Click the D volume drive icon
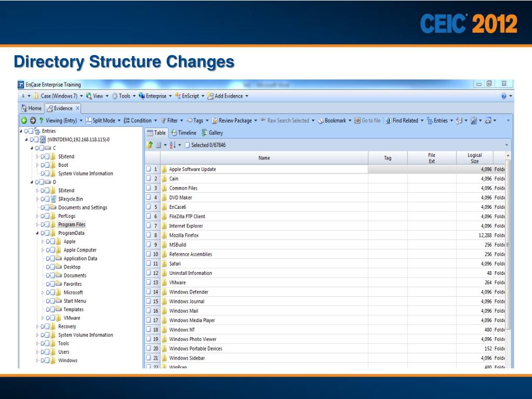532x399 pixels. [48, 182]
